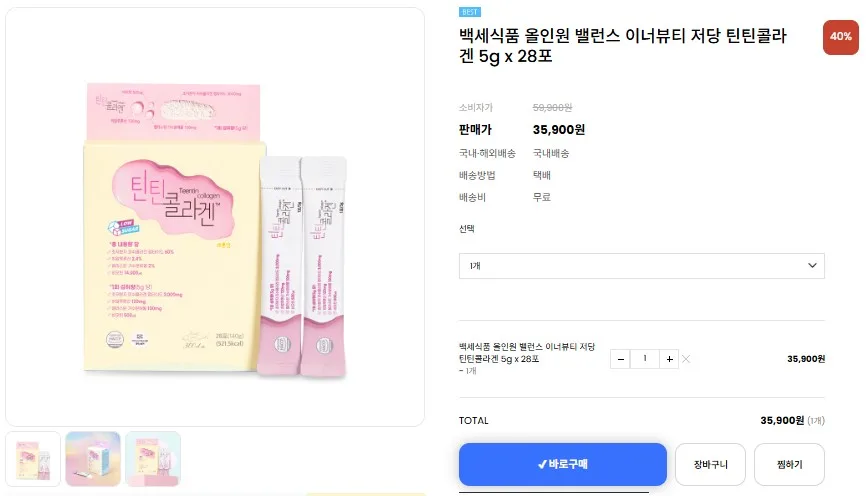The width and height of the screenshot is (866, 496).
Task: Click the 40% discount badge
Action: (x=841, y=37)
